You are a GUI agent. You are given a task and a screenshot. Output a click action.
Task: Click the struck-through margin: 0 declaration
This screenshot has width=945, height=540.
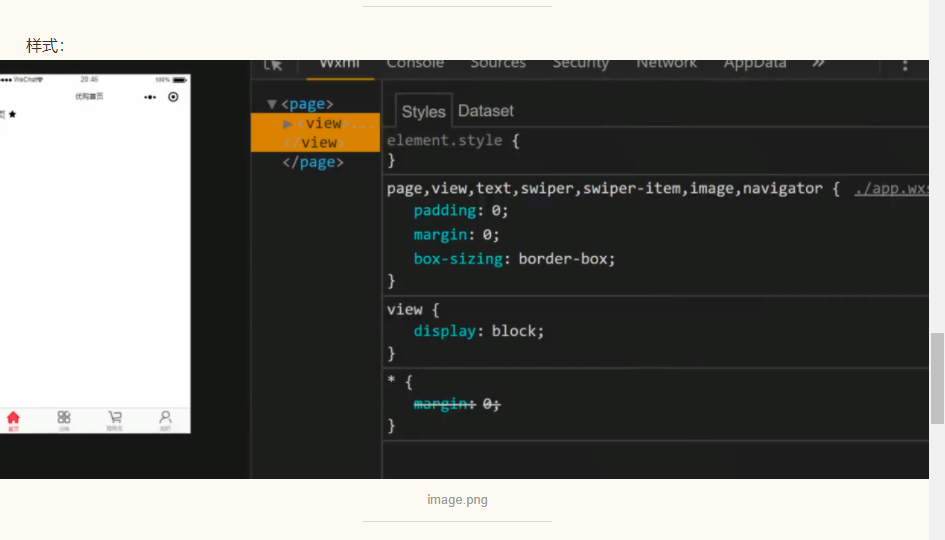coord(457,404)
